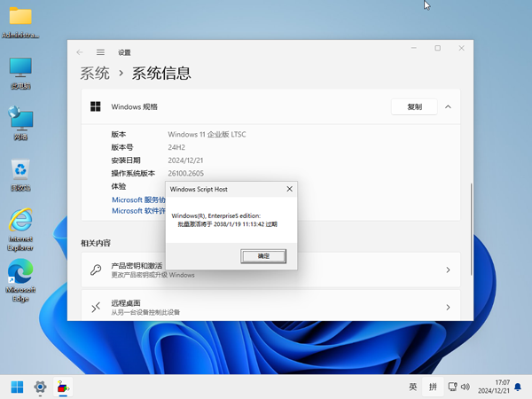
Task: Click the 系统 breadcrumb link
Action: [x=95, y=74]
